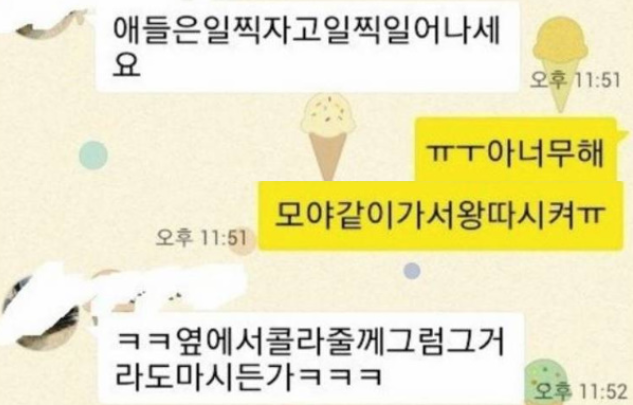Click the beige dot behind the left timestamp
The image size is (633, 405).
point(241,241)
